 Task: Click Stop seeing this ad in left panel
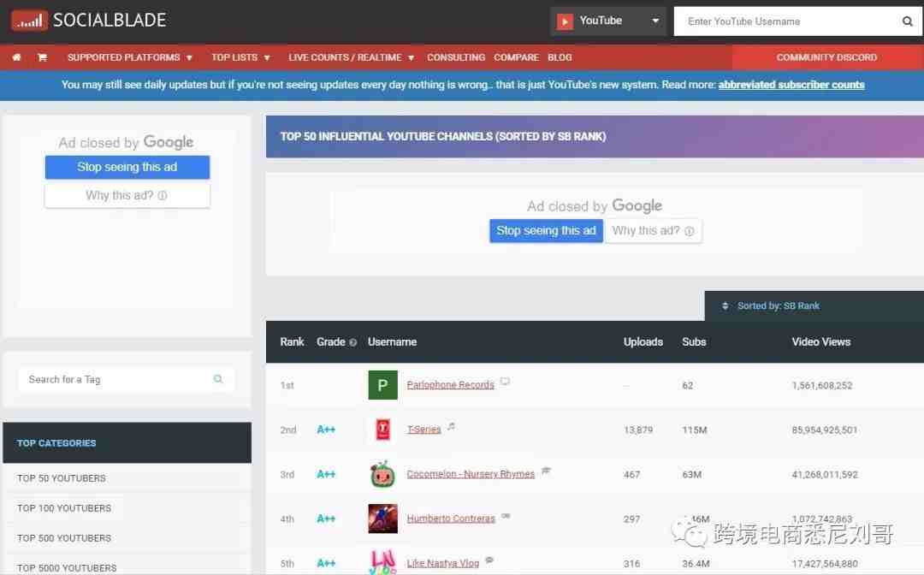(127, 168)
